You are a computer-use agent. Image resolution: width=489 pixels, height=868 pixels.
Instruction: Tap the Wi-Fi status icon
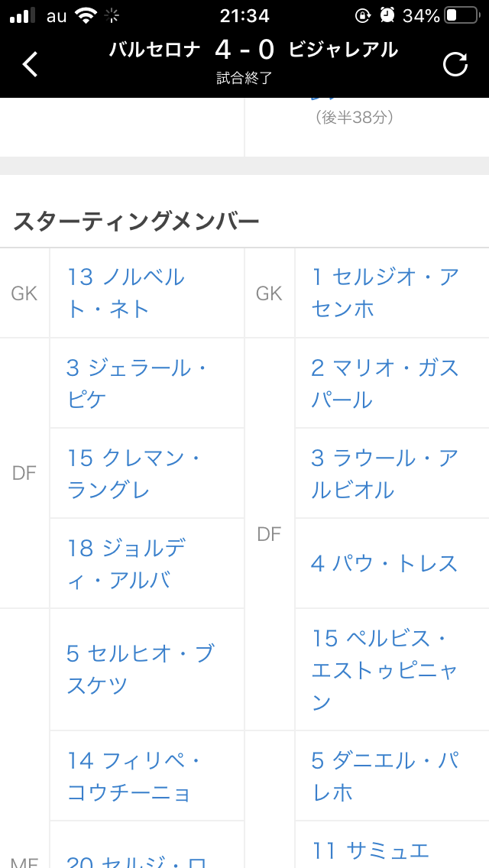87,15
